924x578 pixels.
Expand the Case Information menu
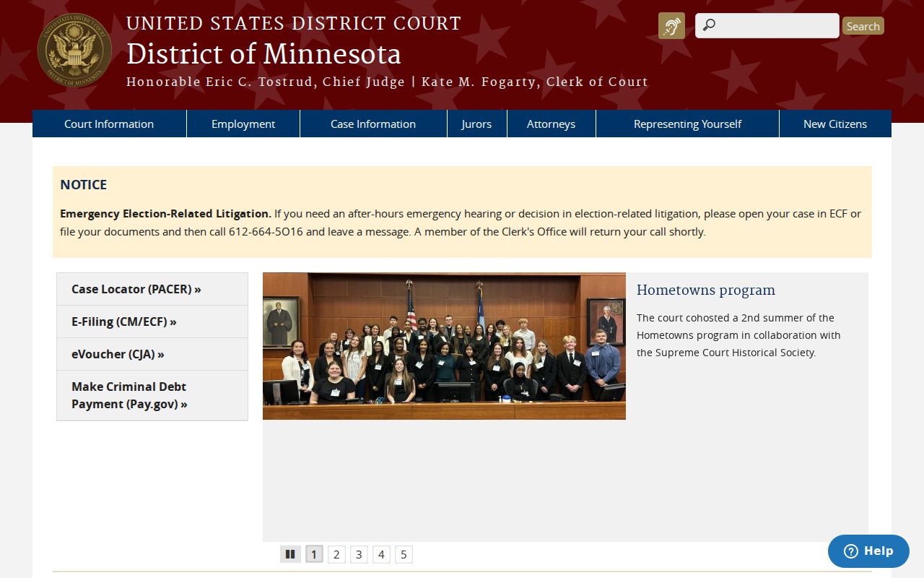[373, 124]
